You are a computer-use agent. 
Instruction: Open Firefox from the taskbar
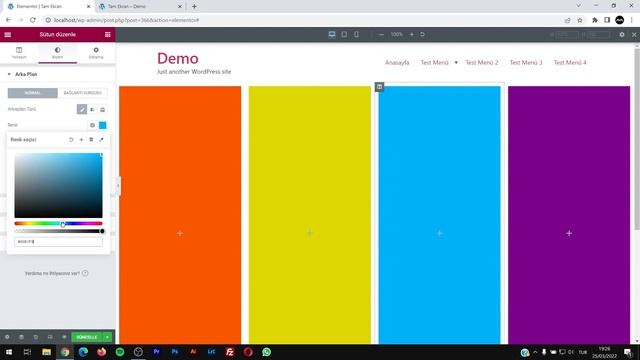click(102, 352)
